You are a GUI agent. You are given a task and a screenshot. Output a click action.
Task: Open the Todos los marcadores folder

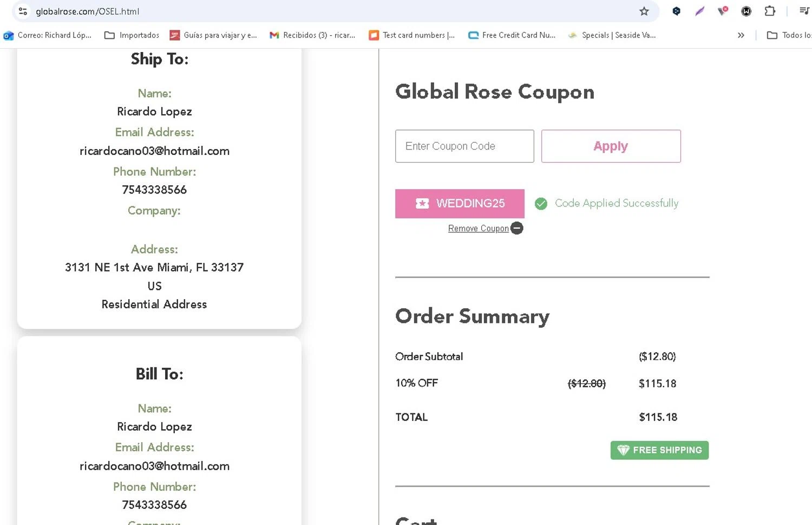tap(789, 35)
